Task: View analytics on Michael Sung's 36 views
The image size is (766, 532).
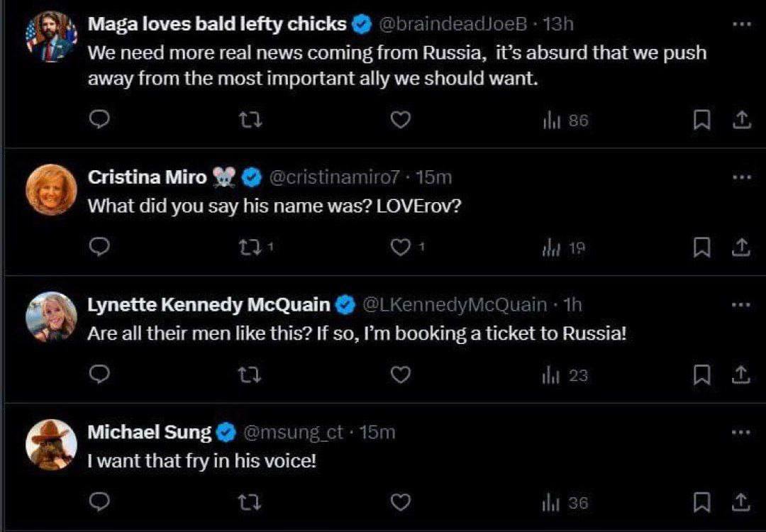Action: [565, 503]
